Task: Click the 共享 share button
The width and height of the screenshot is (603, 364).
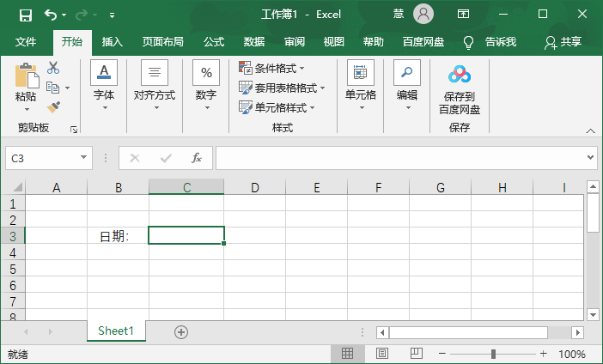Action: pos(563,41)
